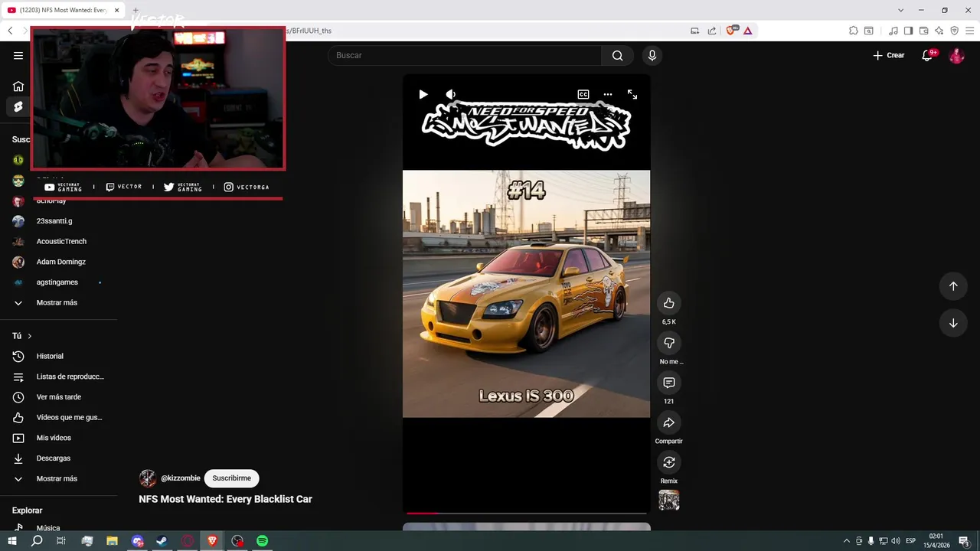Open the notifications bell
This screenshot has width=980, height=551.
click(x=927, y=55)
